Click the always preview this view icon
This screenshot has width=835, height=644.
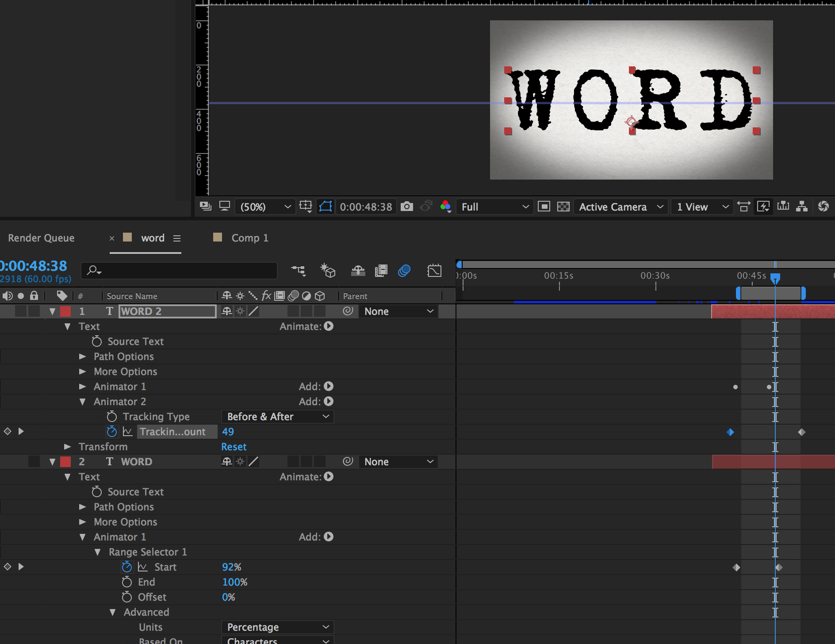(x=205, y=206)
